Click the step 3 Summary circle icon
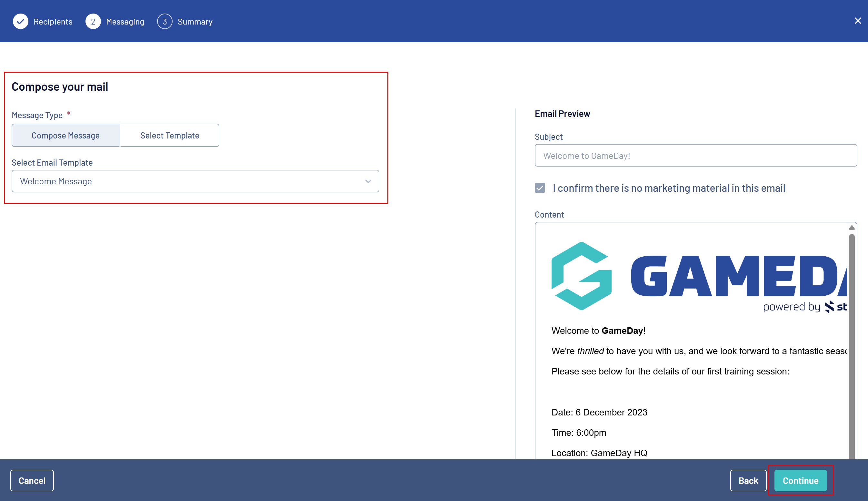This screenshot has width=868, height=501. (165, 21)
